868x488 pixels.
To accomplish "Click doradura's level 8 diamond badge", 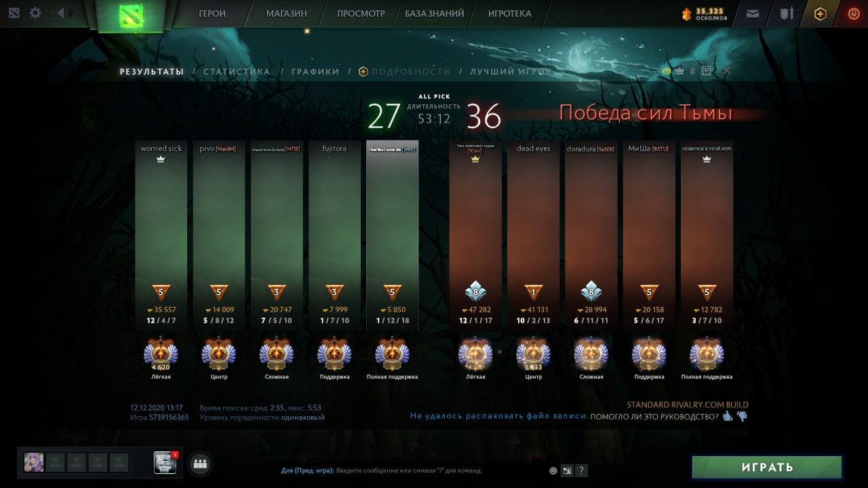I will (591, 291).
